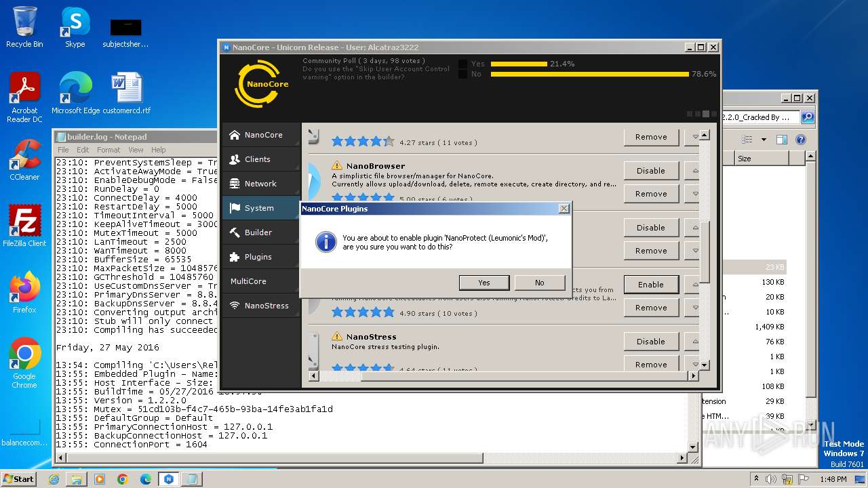868x488 pixels.
Task: Open the Clients section in sidebar
Action: pyautogui.click(x=261, y=159)
